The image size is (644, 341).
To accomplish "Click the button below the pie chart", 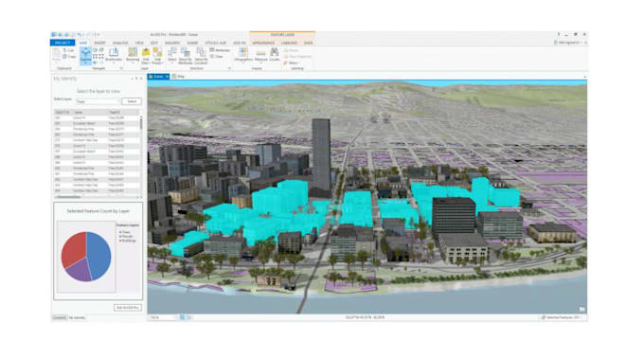I will 127,308.
